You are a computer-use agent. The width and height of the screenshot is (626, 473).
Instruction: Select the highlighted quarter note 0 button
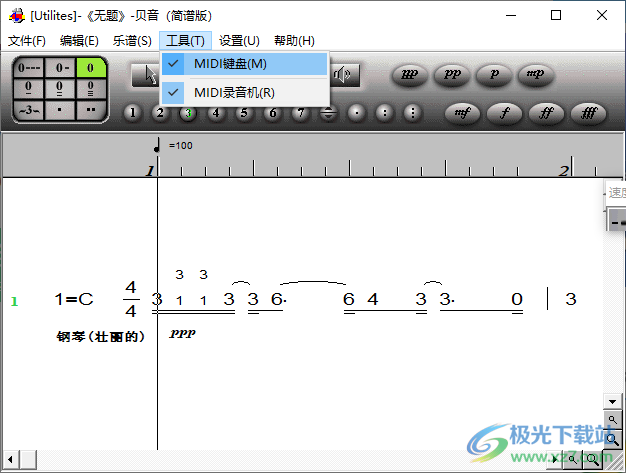(x=91, y=67)
